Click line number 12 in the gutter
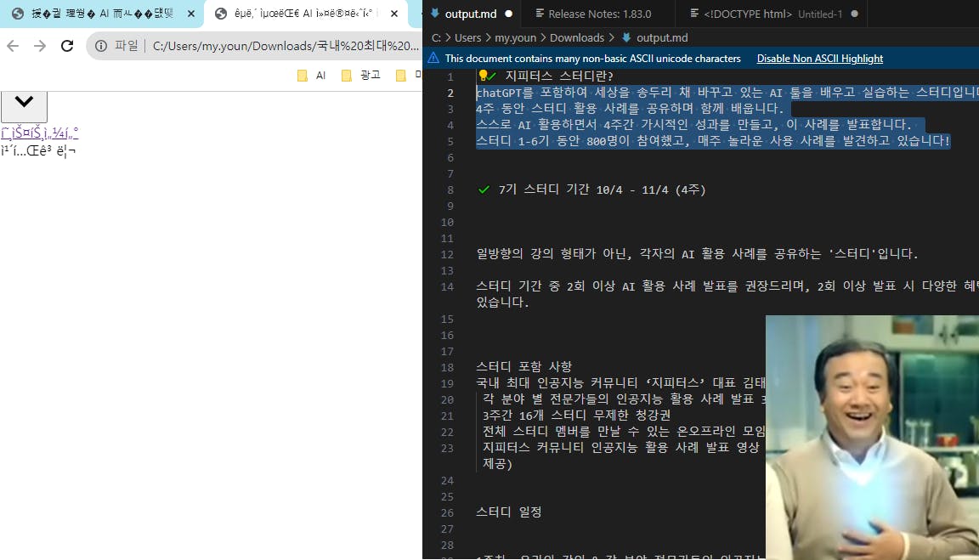The height and width of the screenshot is (560, 979). point(447,254)
